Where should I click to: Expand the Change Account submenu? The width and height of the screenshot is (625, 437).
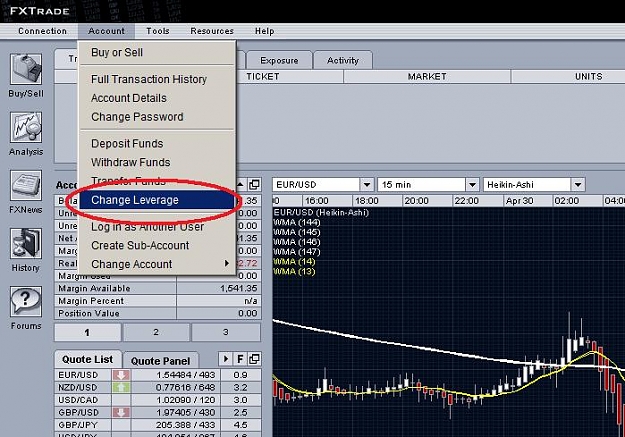[x=227, y=264]
